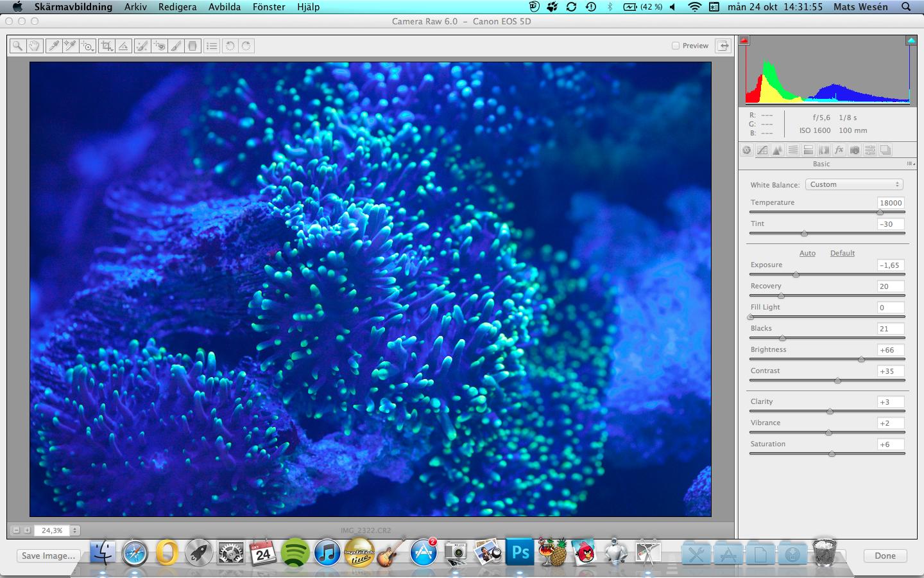This screenshot has width=924, height=578.
Task: Open the Arkiv menu
Action: click(135, 6)
